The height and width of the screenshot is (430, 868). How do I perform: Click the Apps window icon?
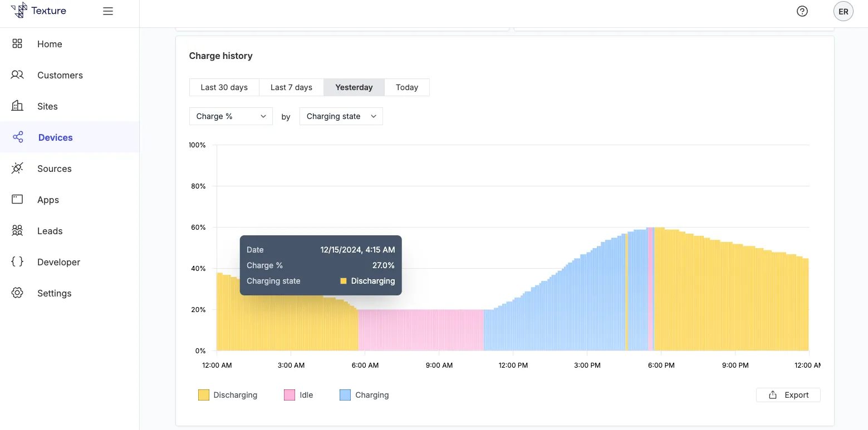(17, 199)
